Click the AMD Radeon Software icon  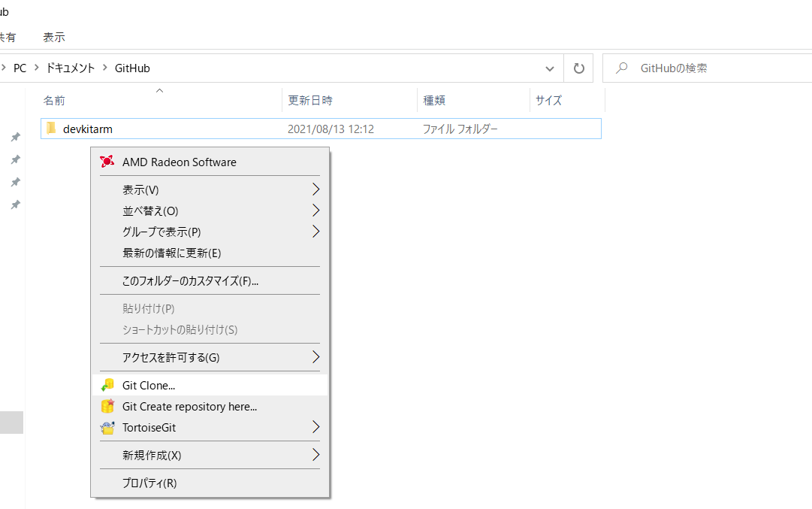tap(107, 162)
